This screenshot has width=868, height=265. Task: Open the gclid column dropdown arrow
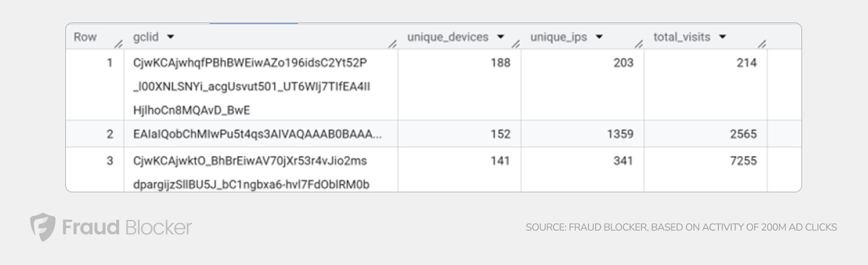[x=171, y=38]
